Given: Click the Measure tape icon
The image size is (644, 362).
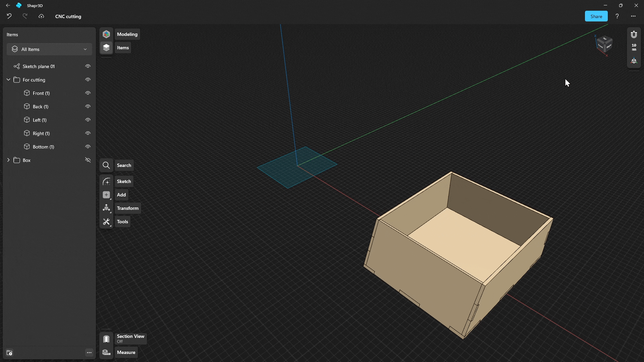Looking at the screenshot, I should 106,352.
